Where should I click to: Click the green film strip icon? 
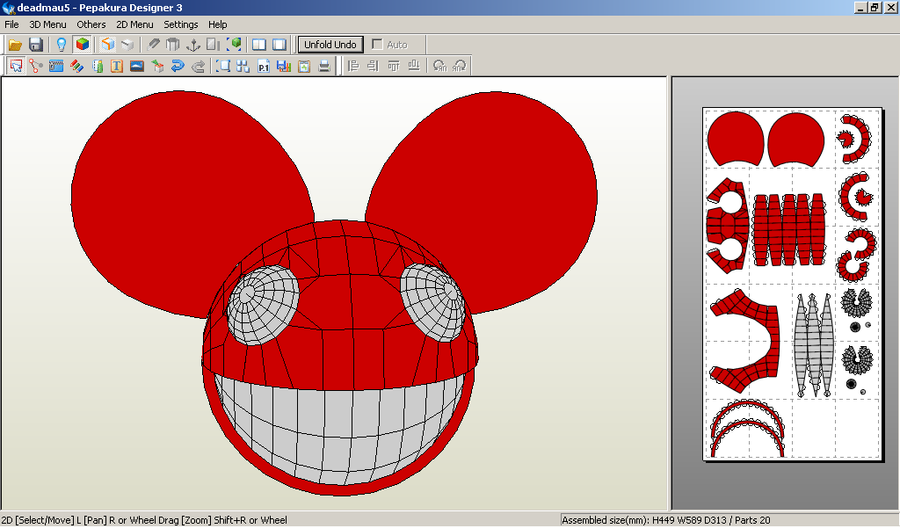[x=97, y=66]
